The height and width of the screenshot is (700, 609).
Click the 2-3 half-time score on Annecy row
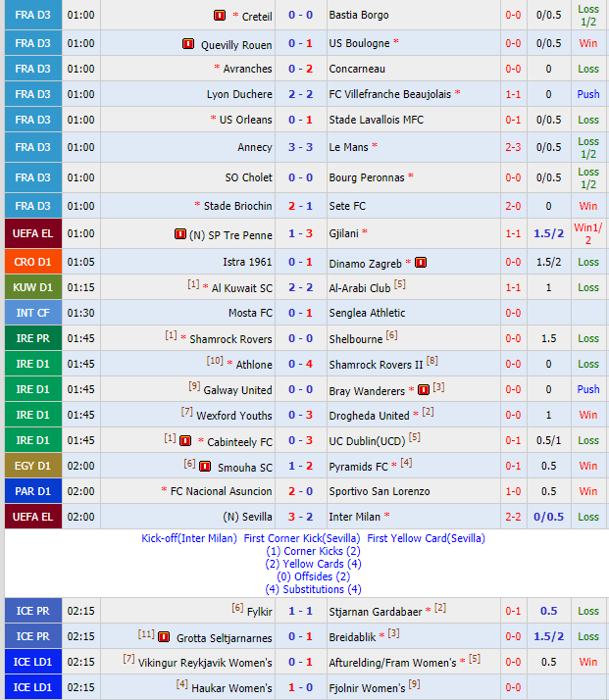coord(513,147)
